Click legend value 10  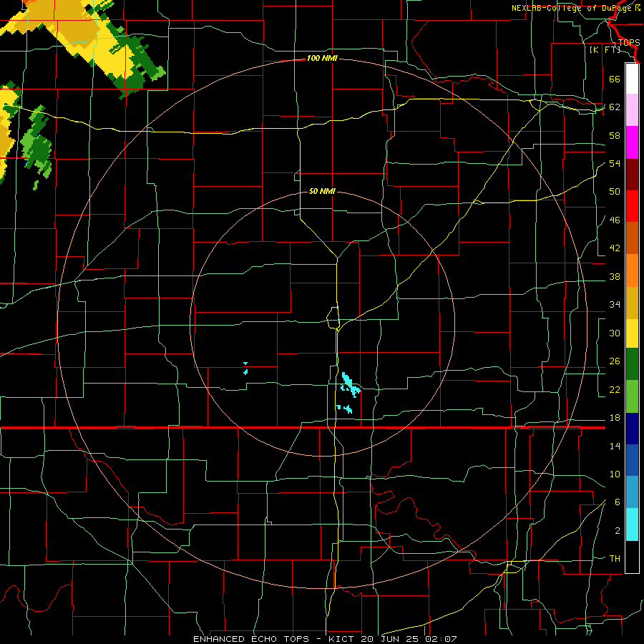(615, 474)
